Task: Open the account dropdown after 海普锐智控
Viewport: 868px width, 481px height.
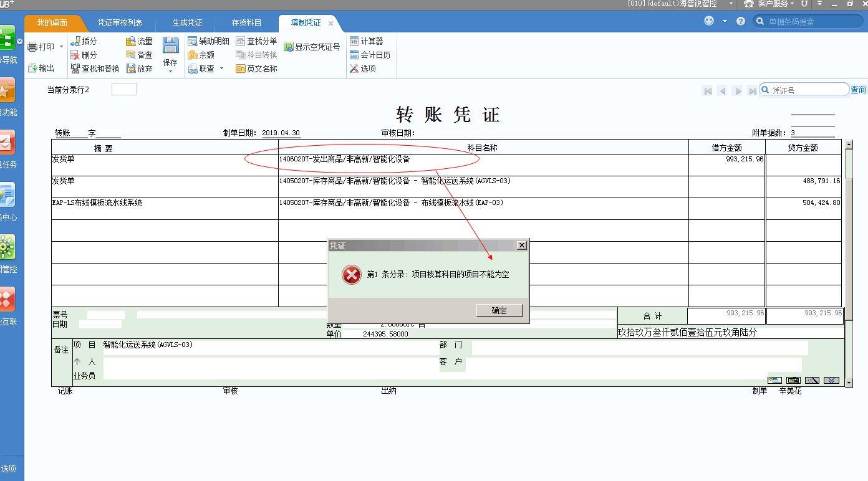Action: point(731,4)
